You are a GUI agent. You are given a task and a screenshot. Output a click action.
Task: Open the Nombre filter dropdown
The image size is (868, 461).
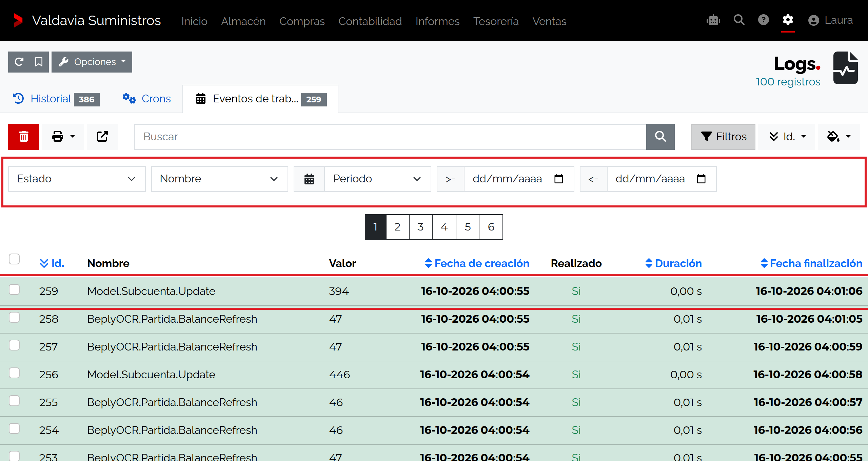tap(220, 179)
